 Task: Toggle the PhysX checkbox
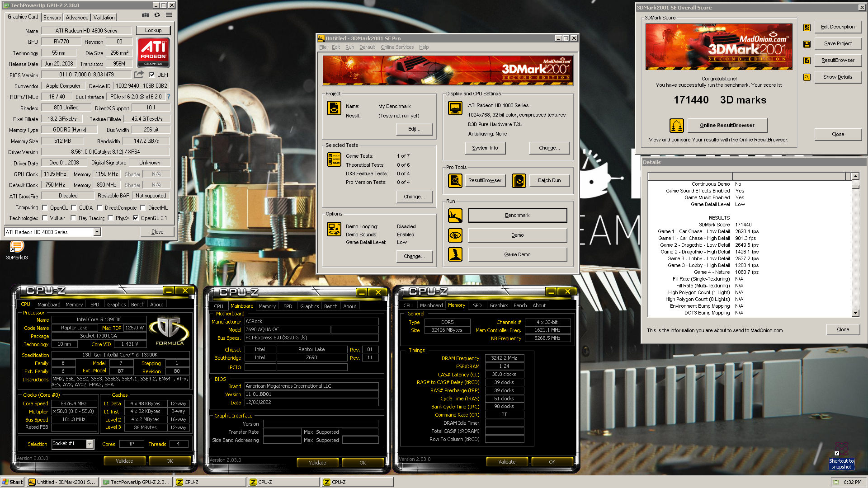click(x=110, y=218)
